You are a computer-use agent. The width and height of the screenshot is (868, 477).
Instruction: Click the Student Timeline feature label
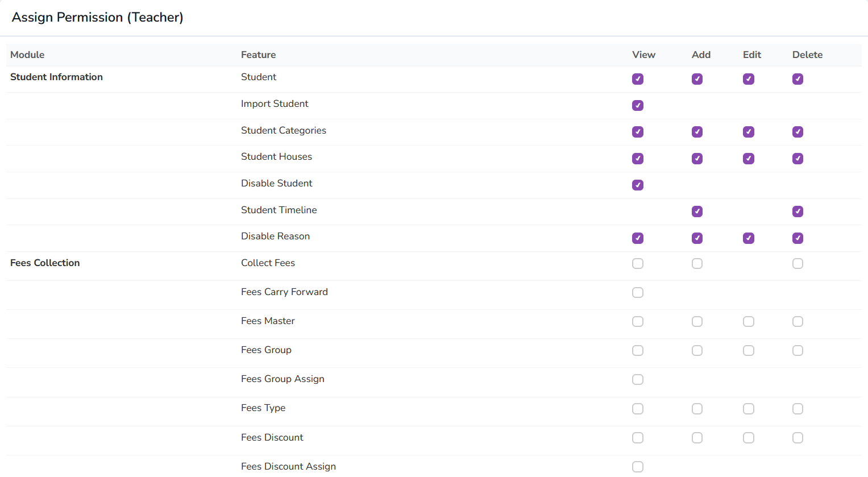(279, 210)
